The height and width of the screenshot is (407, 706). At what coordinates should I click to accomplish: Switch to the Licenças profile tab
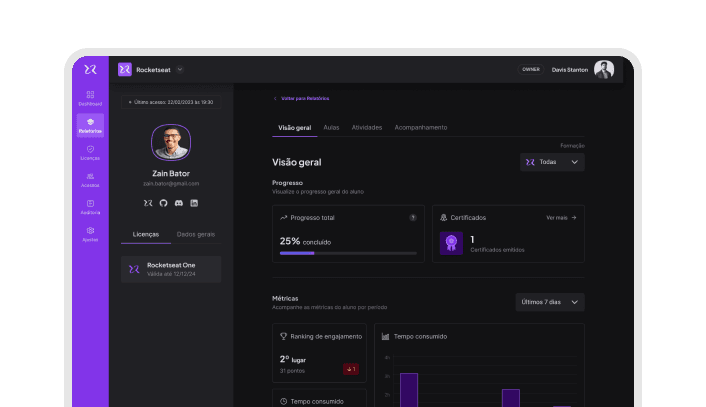[x=146, y=235]
